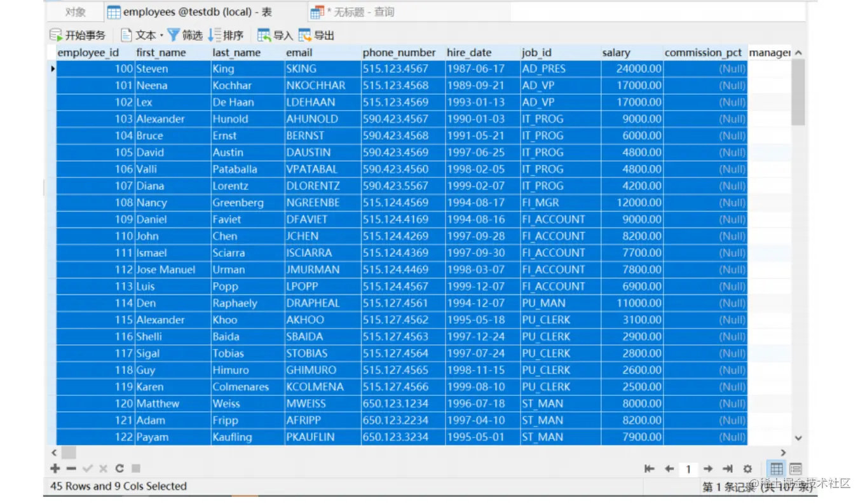This screenshot has height=504, width=865.
Task: Select the "MWEISS" email cell
Action: pos(323,404)
